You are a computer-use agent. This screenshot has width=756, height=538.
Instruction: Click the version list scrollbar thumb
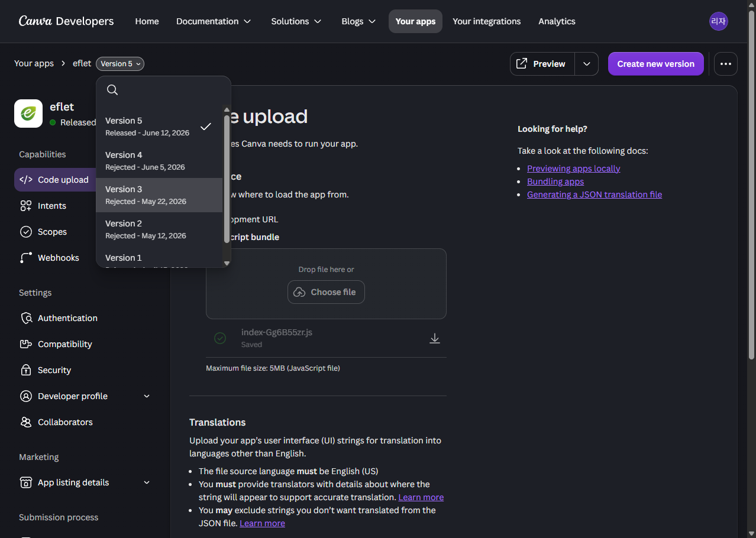click(x=227, y=179)
